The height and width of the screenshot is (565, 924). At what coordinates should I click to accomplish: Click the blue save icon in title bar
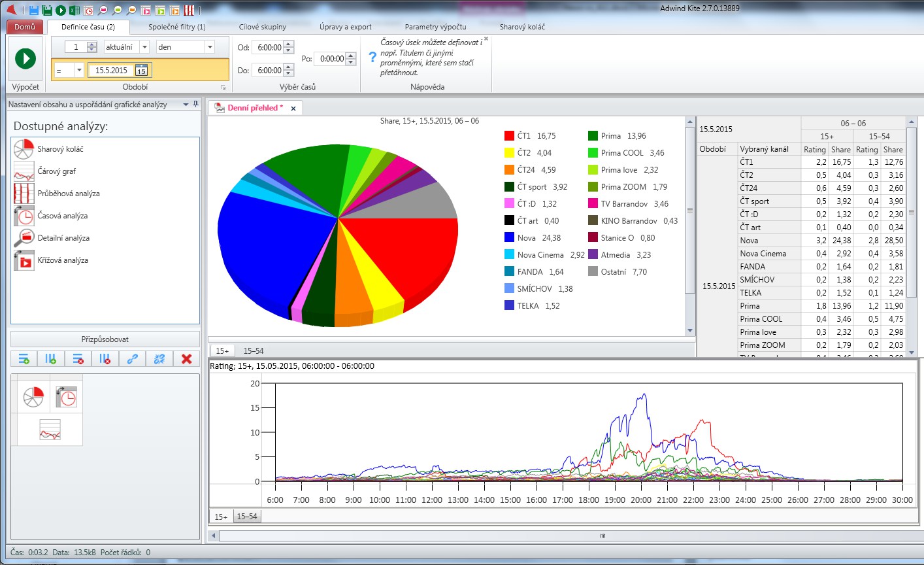tap(34, 10)
